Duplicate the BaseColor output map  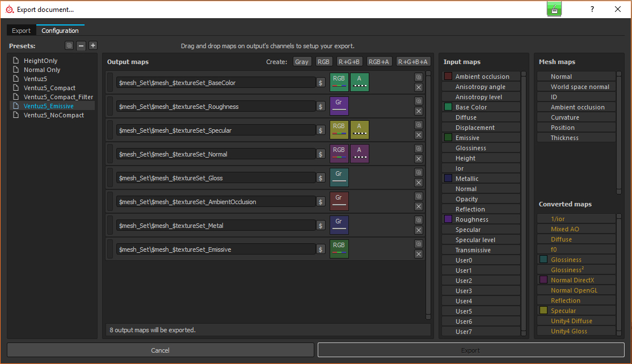(419, 77)
